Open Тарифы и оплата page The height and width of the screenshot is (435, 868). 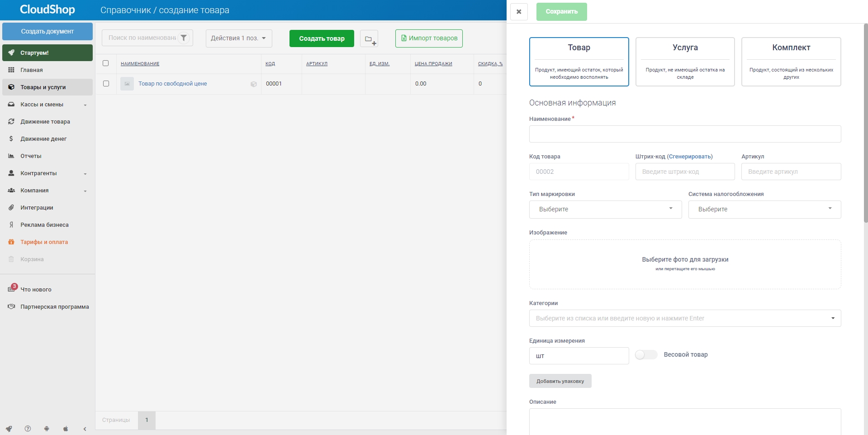[47, 242]
